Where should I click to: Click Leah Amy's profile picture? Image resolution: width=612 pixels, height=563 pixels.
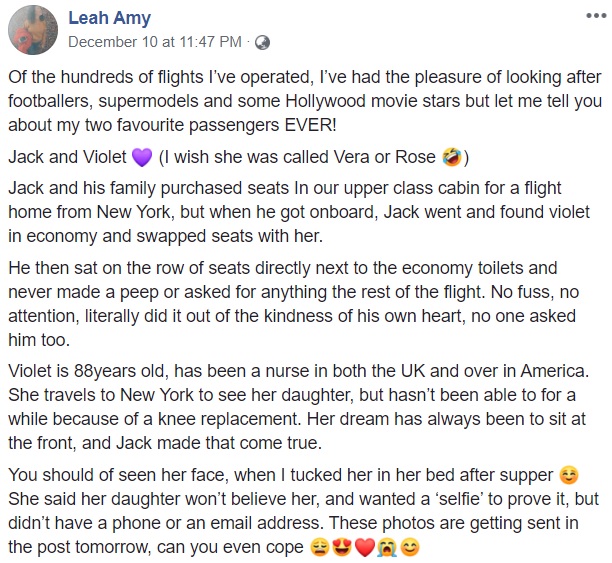click(33, 30)
